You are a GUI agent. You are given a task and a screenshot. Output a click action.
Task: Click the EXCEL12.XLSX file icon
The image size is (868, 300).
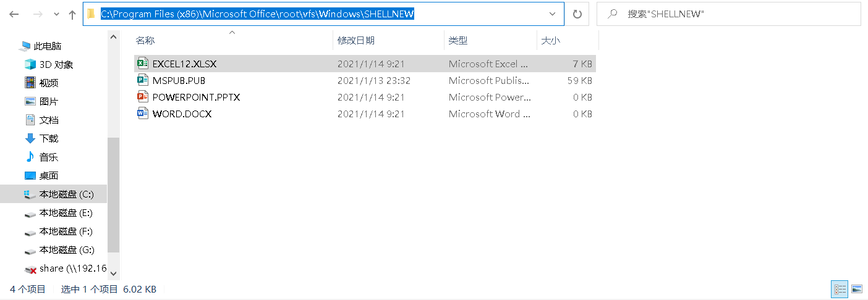[x=142, y=64]
